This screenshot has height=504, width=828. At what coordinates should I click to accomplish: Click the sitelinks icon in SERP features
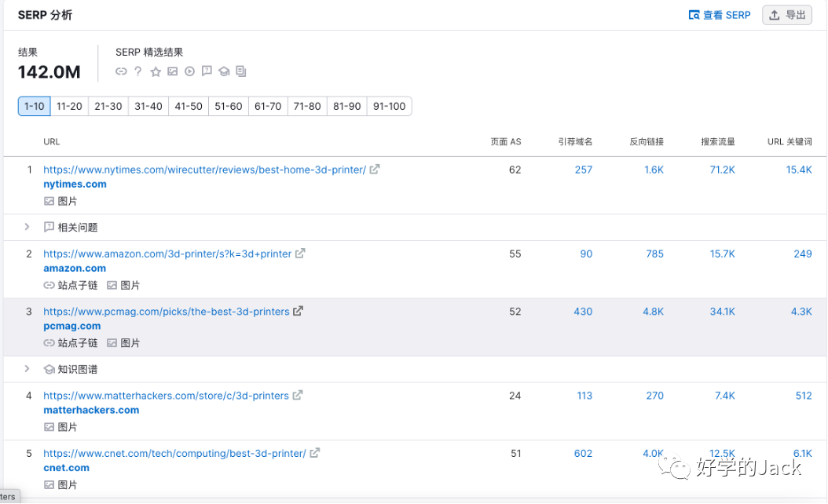pos(121,71)
